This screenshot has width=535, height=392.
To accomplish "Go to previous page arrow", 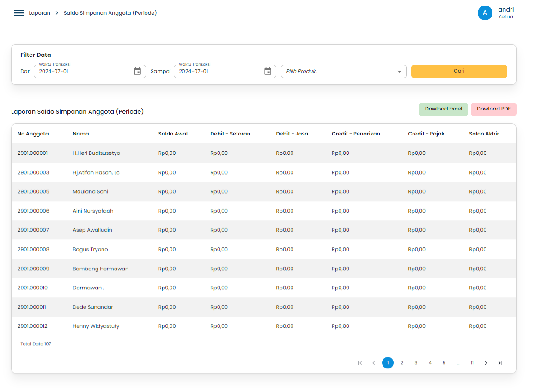I will click(x=374, y=363).
